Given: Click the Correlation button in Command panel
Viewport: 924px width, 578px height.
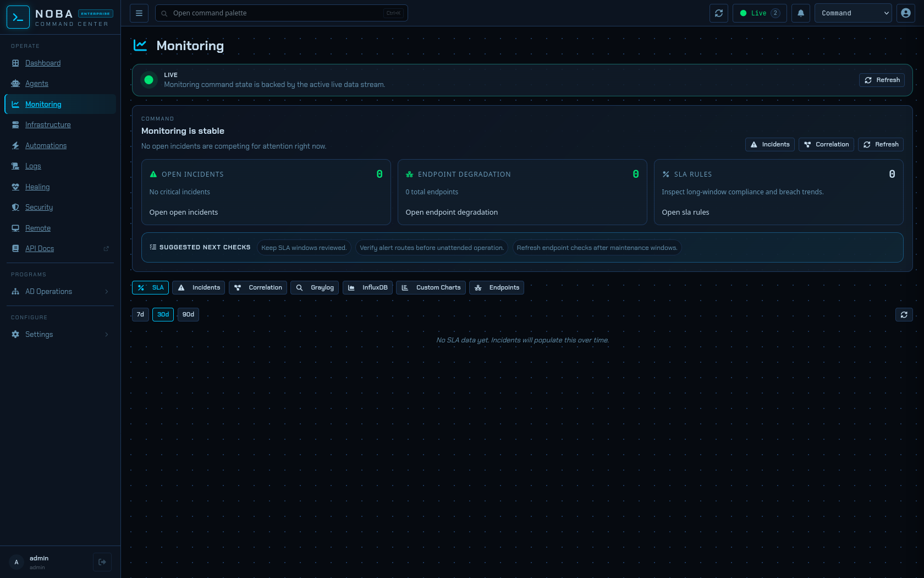Looking at the screenshot, I should [826, 145].
